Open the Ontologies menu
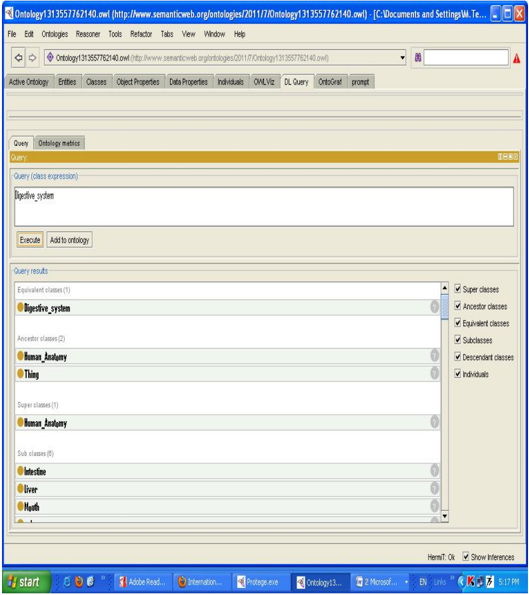This screenshot has height=595, width=529. [x=55, y=34]
